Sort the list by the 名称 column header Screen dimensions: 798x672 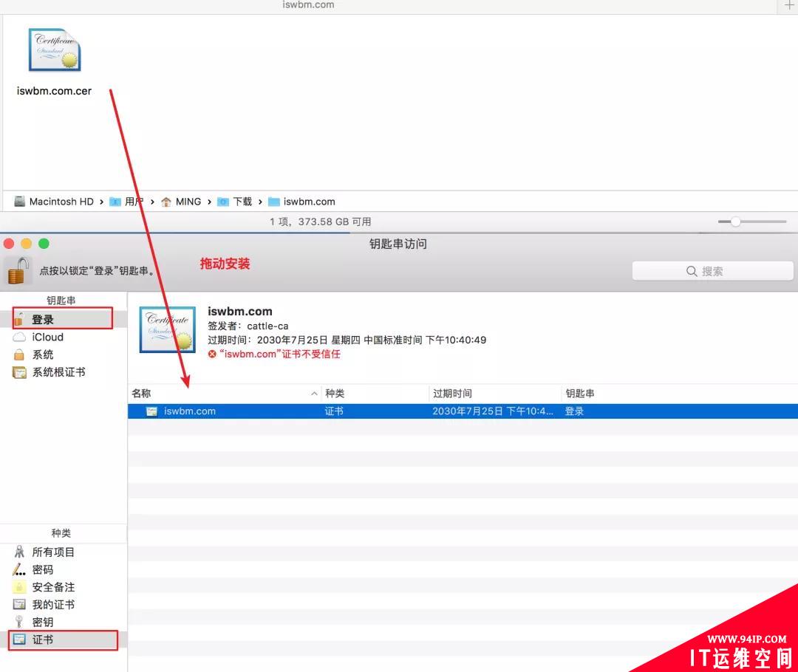tap(224, 393)
